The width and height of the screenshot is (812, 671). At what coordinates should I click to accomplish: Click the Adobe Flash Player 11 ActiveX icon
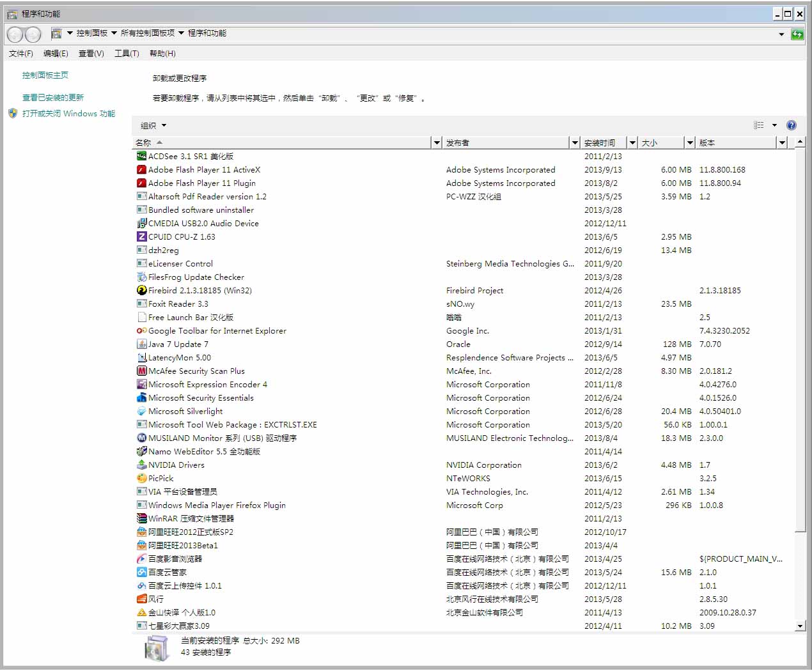point(142,169)
